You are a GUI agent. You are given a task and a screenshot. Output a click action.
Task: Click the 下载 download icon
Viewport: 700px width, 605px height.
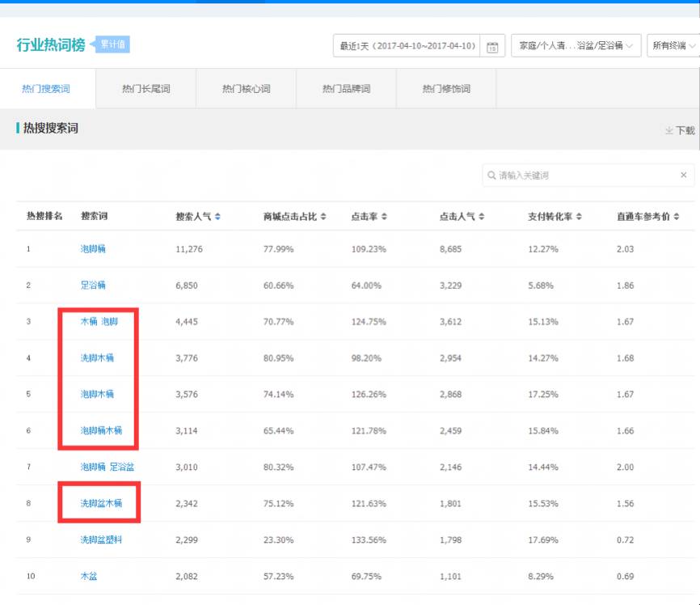(x=668, y=130)
